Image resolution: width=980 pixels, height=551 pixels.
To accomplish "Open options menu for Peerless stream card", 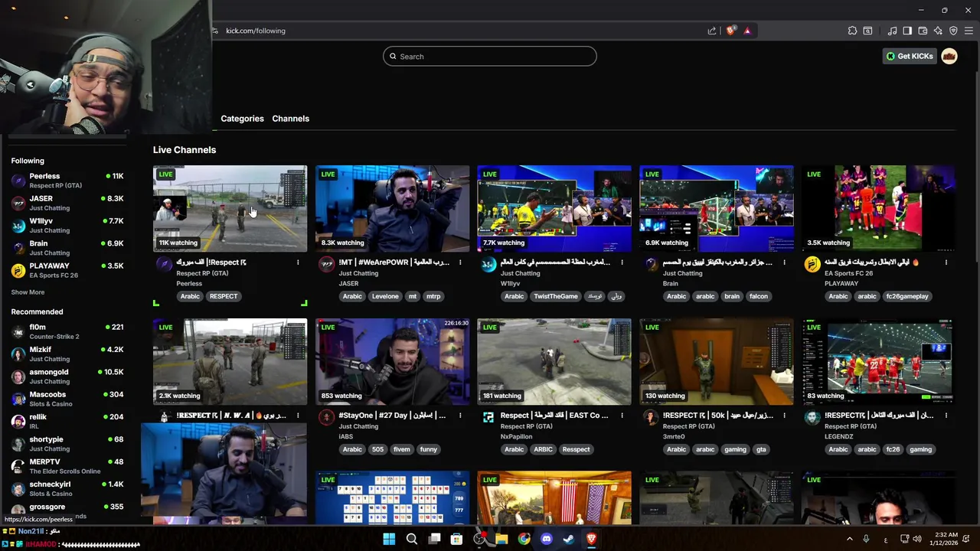I will 298,262.
